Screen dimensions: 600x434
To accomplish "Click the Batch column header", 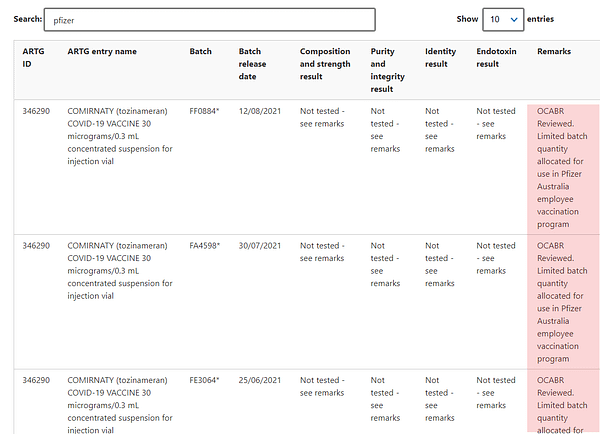I will pyautogui.click(x=201, y=51).
